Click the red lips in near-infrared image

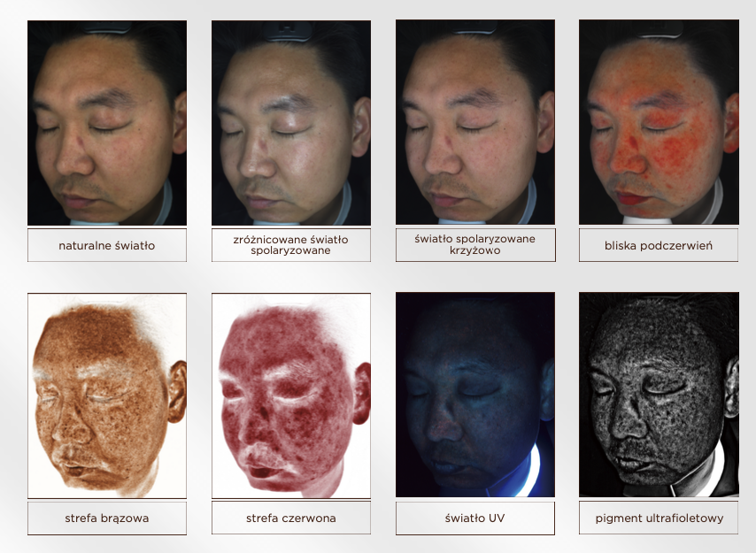[x=629, y=196]
